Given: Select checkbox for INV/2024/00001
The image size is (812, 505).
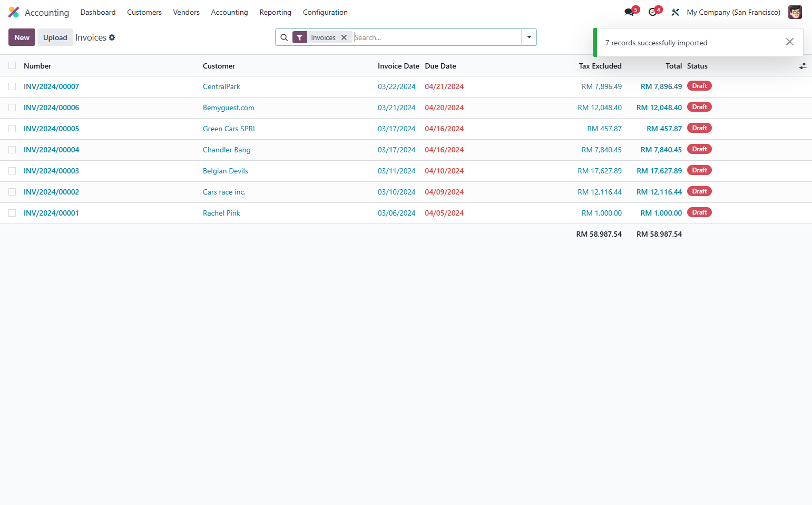Looking at the screenshot, I should (x=12, y=213).
